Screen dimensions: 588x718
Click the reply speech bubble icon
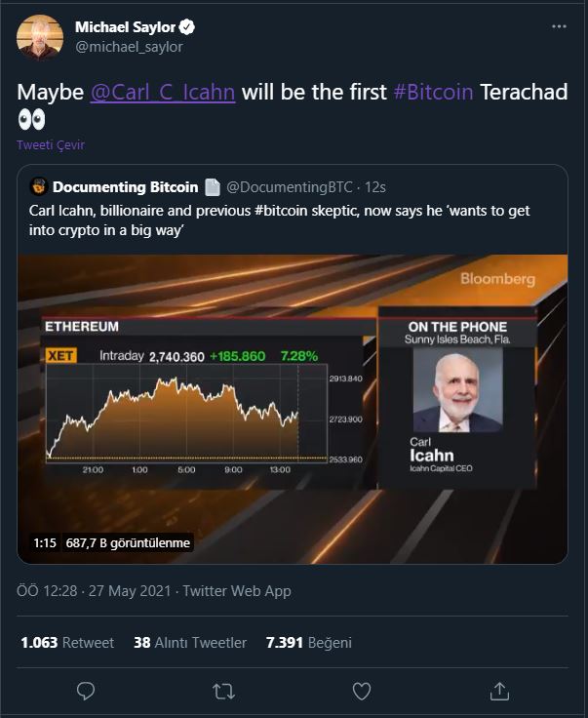click(86, 691)
